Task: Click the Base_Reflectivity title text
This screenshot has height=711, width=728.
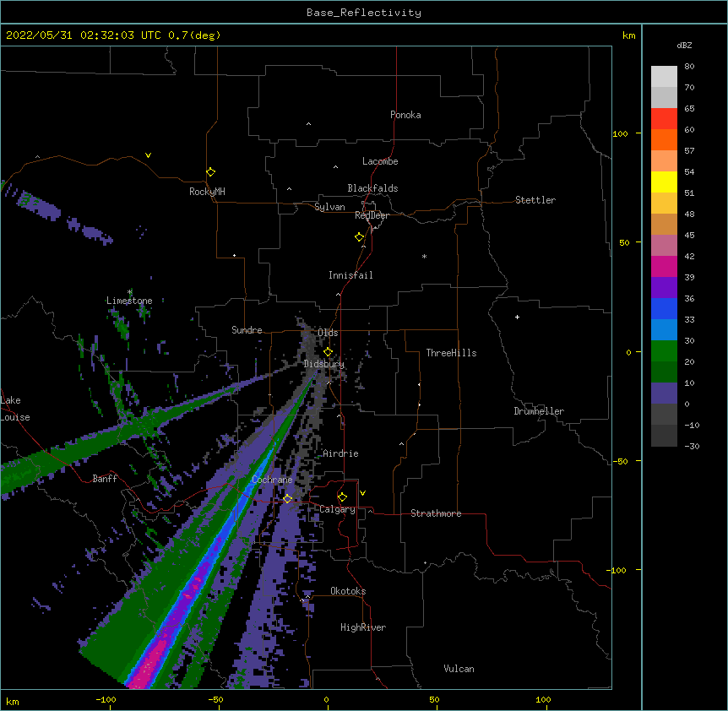Action: [364, 13]
